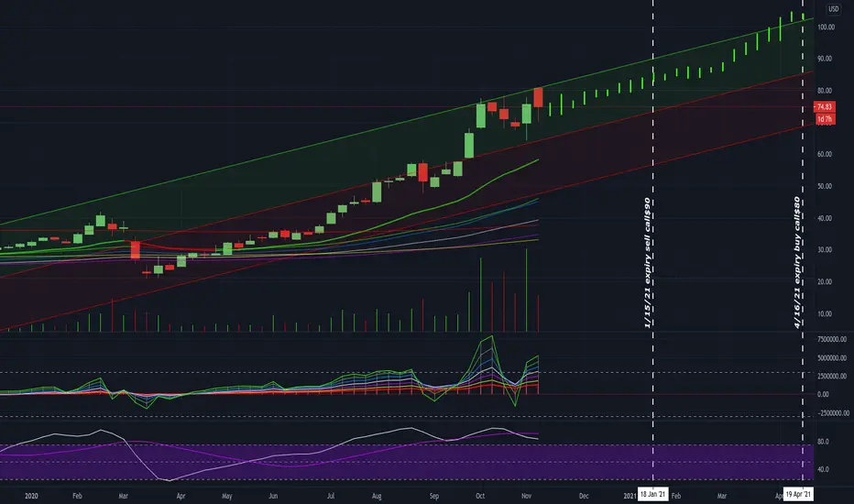Click the 7500000.00 indicator axis value

point(832,339)
